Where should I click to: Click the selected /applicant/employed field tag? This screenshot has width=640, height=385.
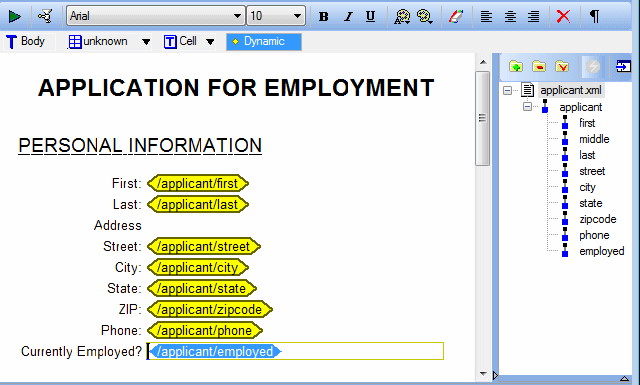tap(215, 352)
